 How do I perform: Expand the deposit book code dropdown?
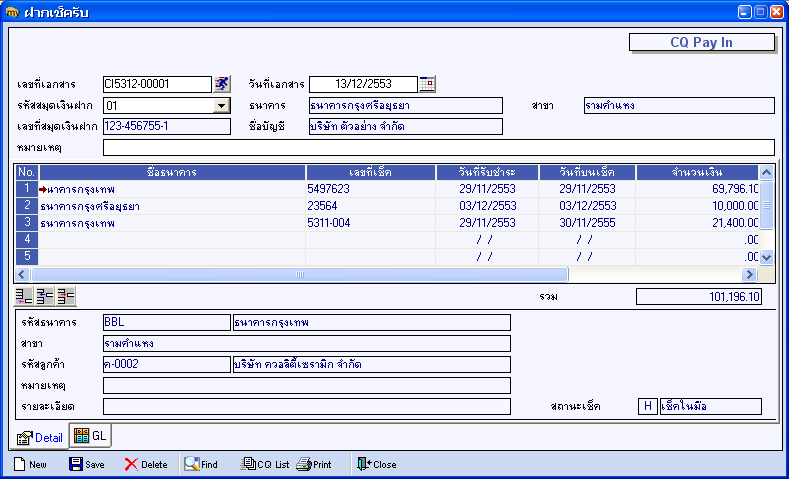[x=221, y=106]
